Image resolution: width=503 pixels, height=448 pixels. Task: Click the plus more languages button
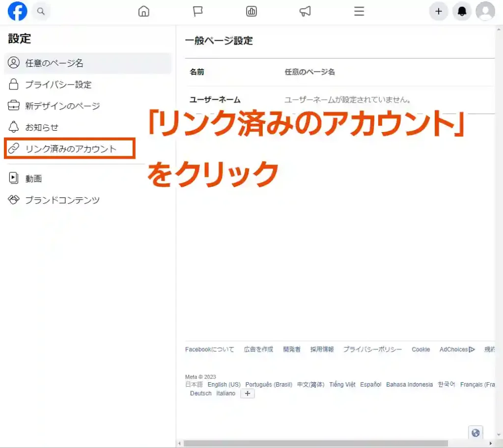[248, 393]
